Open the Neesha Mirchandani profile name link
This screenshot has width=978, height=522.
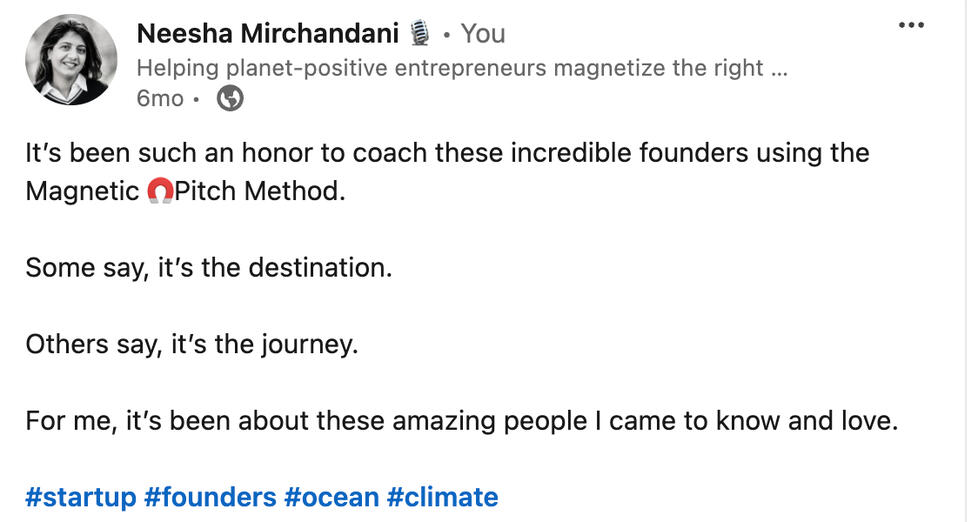pos(270,34)
